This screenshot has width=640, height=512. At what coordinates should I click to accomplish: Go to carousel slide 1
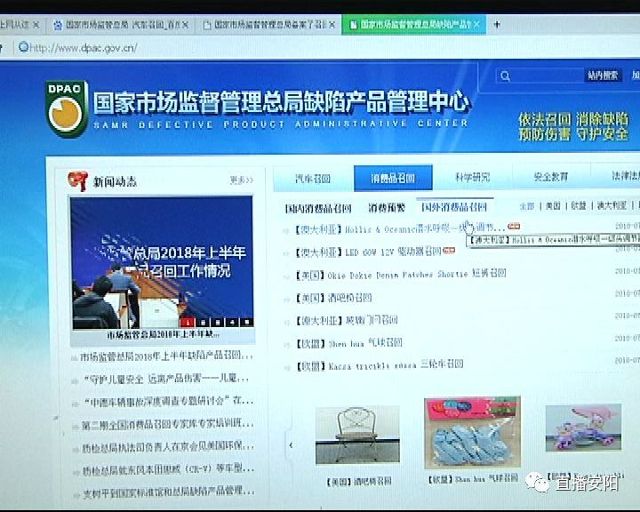pyautogui.click(x=187, y=322)
